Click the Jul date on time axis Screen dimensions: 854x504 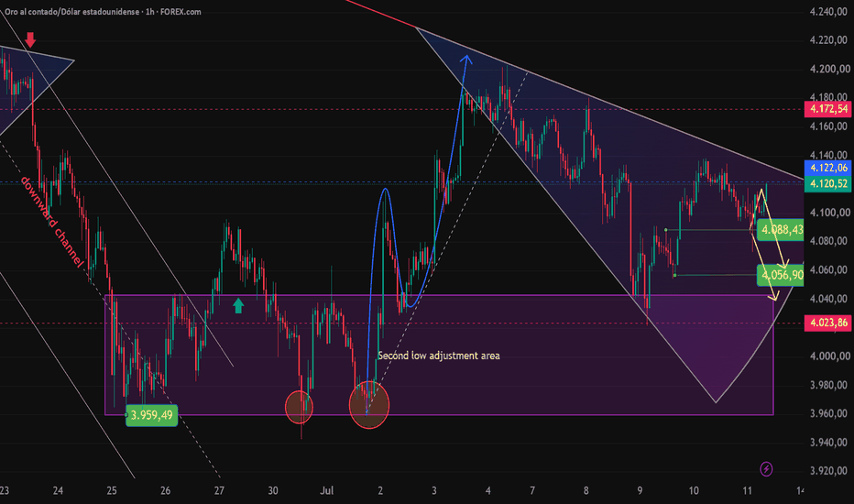click(x=327, y=491)
